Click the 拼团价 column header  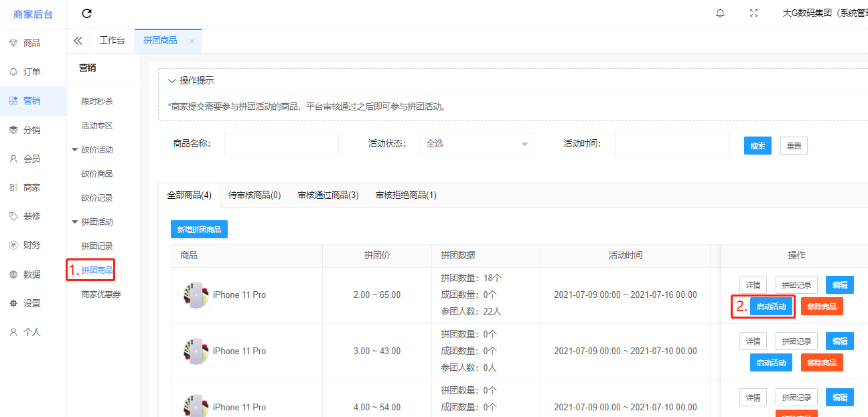pos(377,256)
